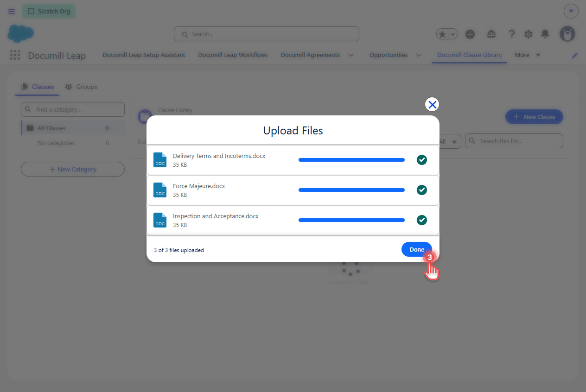Open the Trailhead guidance icon
This screenshot has height=392, width=586.
click(491, 34)
